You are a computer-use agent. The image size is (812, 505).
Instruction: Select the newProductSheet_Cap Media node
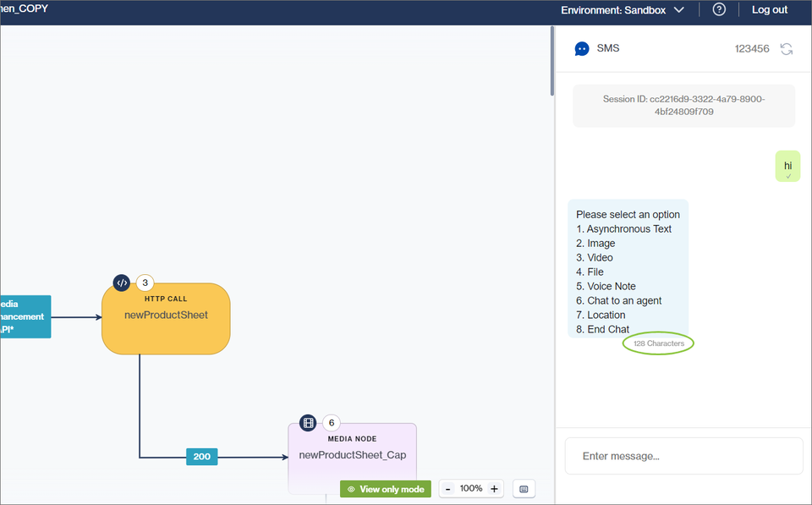tap(352, 457)
